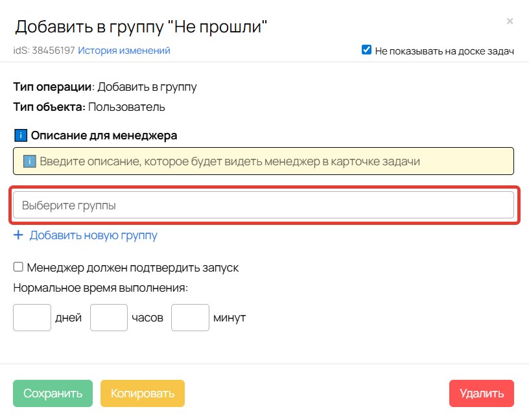Click the dialog title Добавить в группу
This screenshot has height=420, width=529.
tap(141, 26)
